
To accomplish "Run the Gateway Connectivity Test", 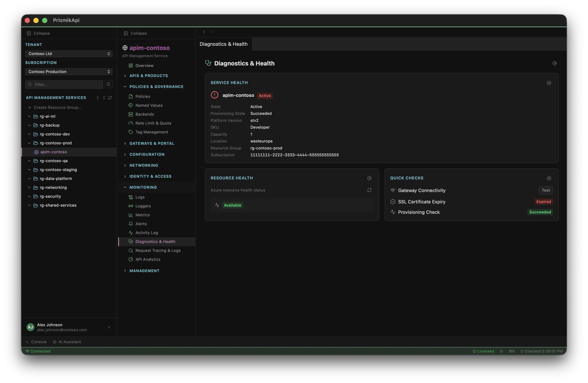I will [x=546, y=190].
